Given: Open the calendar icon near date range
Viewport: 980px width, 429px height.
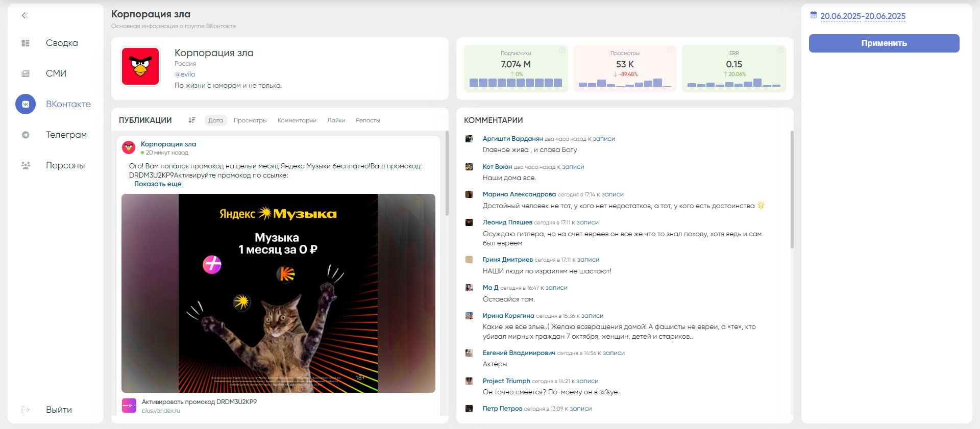Looking at the screenshot, I should tap(814, 15).
